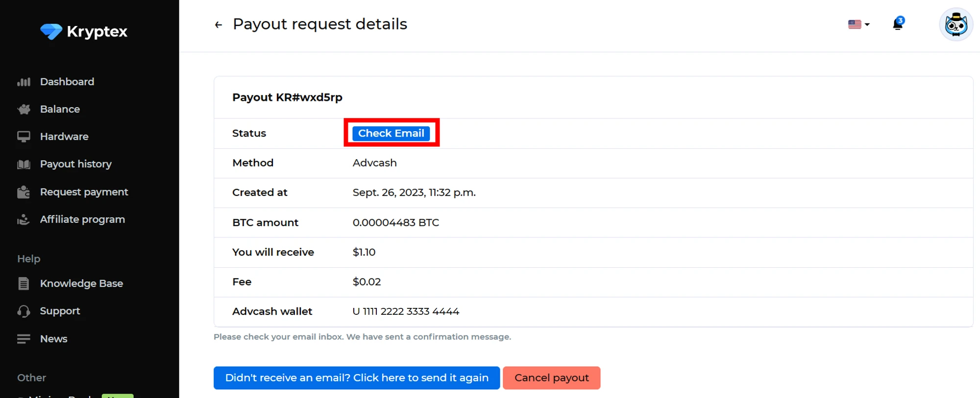Click the Payout history book icon
This screenshot has height=398, width=980.
point(24,164)
